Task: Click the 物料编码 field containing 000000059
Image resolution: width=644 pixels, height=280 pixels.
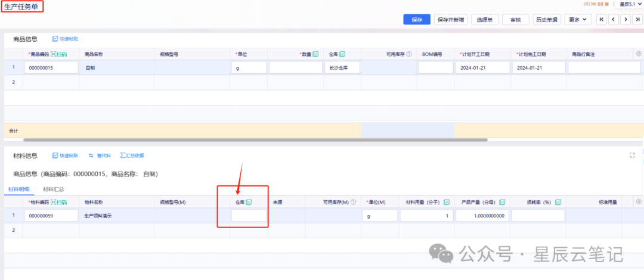Action: coord(51,216)
